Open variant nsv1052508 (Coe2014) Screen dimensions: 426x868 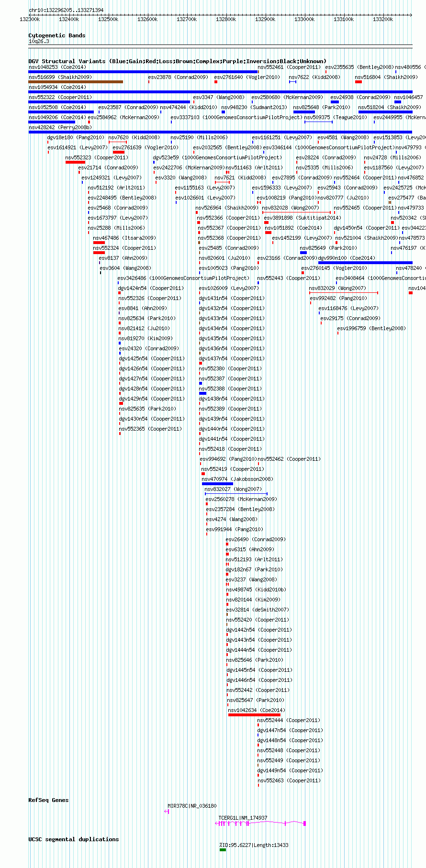pyautogui.click(x=57, y=107)
